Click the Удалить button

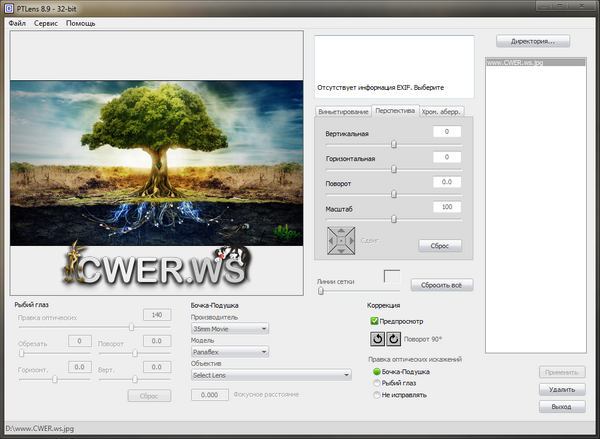[x=562, y=389]
